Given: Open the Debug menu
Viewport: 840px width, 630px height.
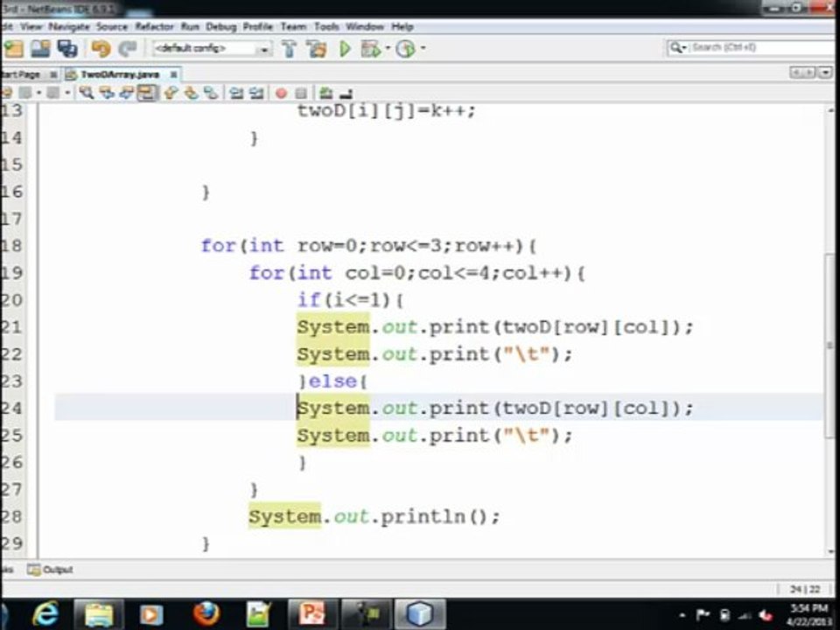Looking at the screenshot, I should coord(220,26).
